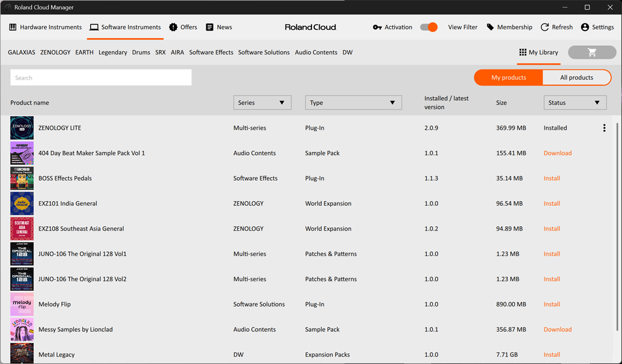Select the ZENOLOGY category
Screen dimensions: 622x364
coord(55,52)
